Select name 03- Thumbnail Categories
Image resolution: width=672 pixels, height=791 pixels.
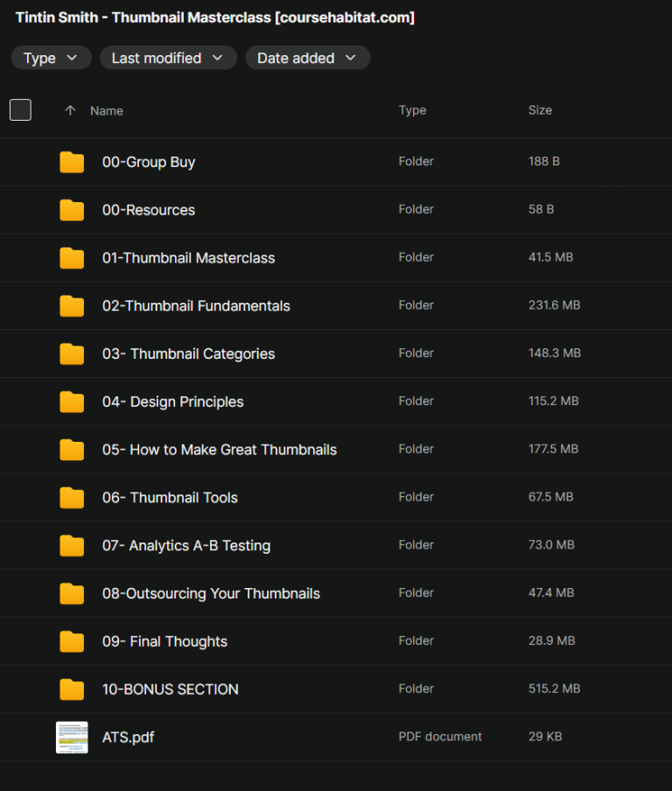[x=189, y=354]
